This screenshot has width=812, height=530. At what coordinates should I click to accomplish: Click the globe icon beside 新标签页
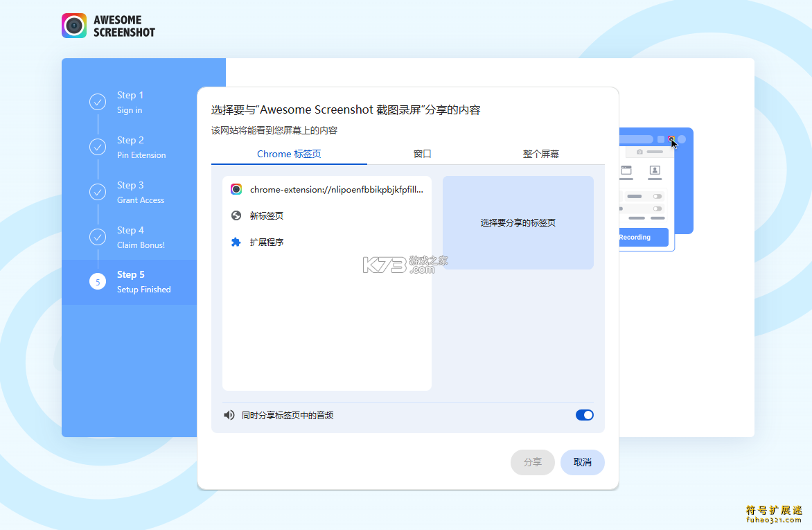coord(236,215)
